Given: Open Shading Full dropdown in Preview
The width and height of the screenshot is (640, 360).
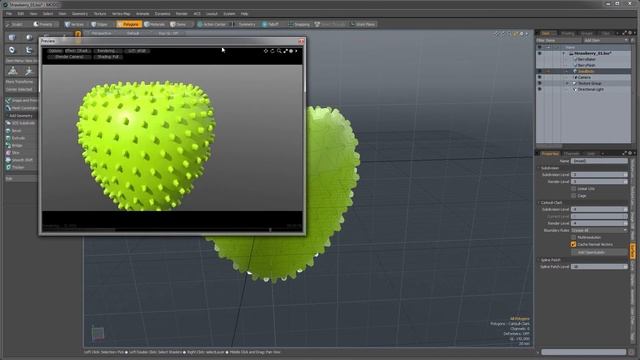Looking at the screenshot, I should 108,57.
